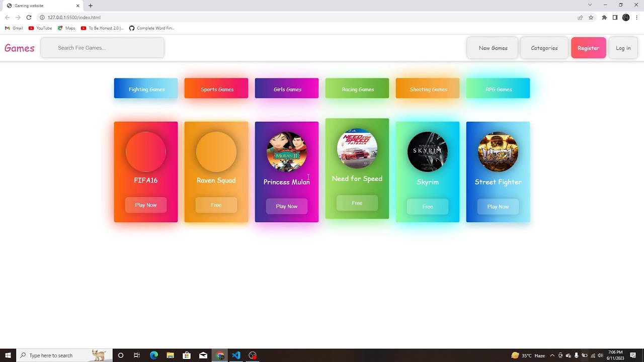Click the Games site logo
Viewport: 644px width, 362px height.
pos(20,48)
